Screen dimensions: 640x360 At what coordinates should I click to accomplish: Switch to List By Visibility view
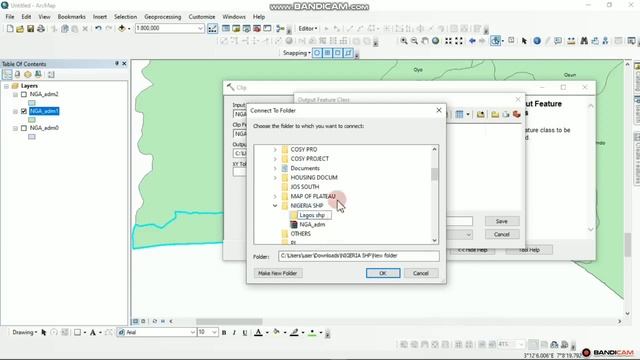28,74
